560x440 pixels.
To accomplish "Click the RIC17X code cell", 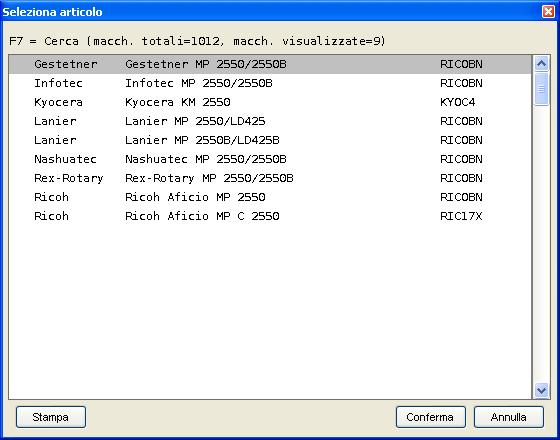I will [x=461, y=216].
